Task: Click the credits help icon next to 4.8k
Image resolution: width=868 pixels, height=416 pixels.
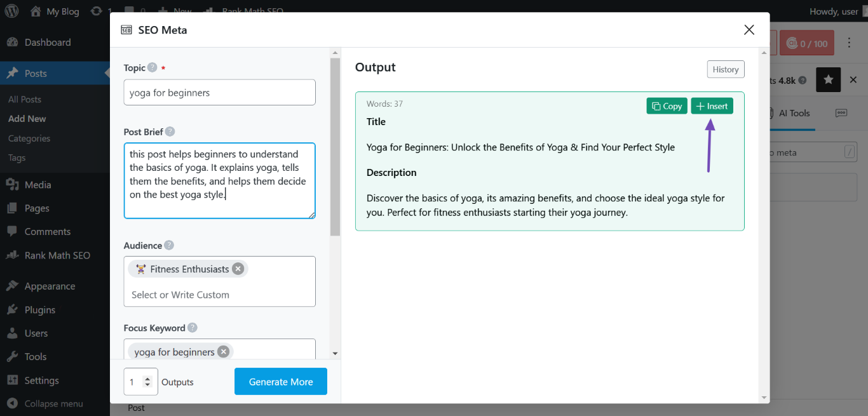Action: point(803,81)
